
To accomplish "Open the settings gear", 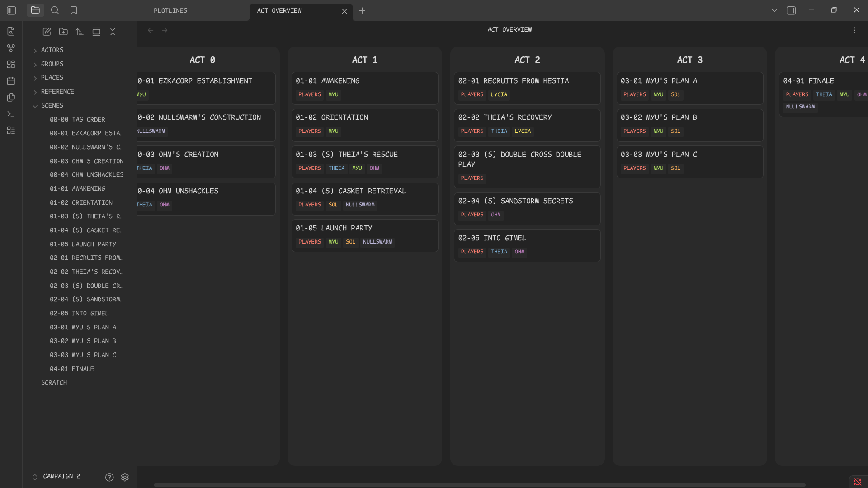I will [125, 477].
